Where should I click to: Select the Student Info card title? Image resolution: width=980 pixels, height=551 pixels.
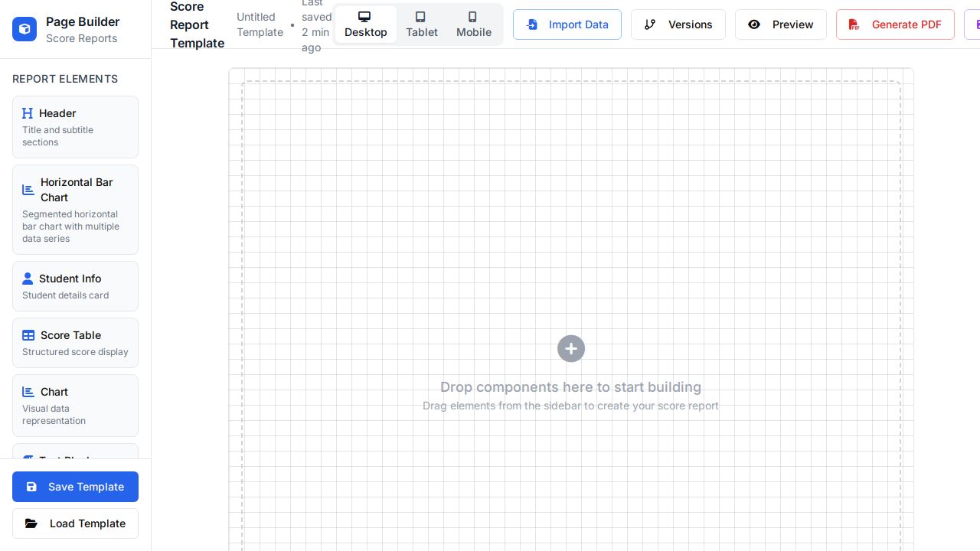(70, 279)
